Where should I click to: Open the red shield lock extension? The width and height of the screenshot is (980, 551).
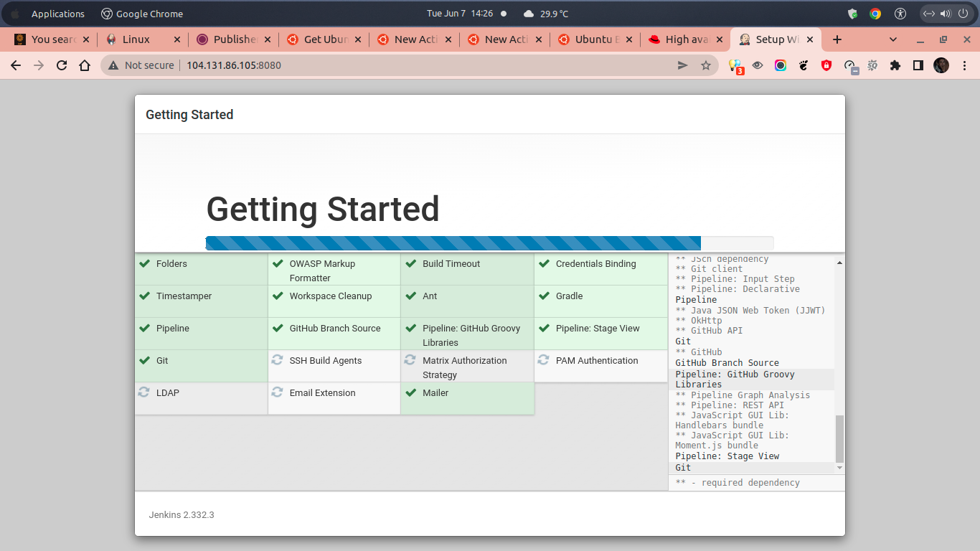pyautogui.click(x=826, y=65)
